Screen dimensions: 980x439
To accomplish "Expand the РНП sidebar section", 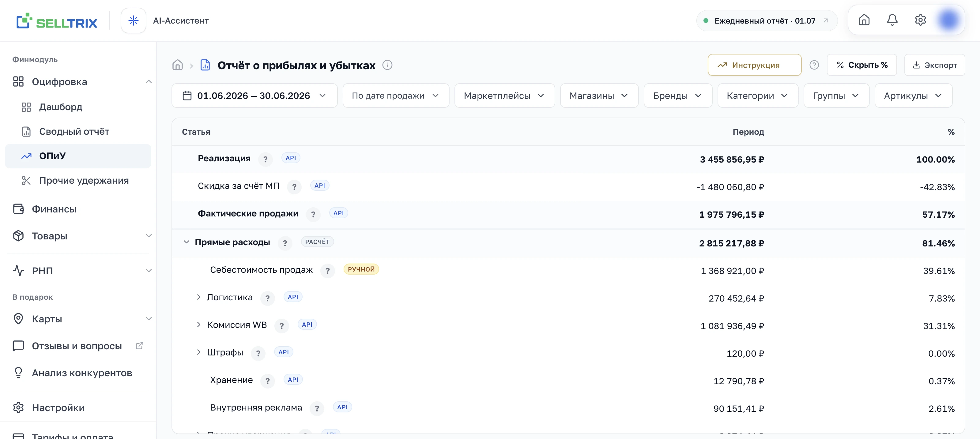I will [149, 271].
